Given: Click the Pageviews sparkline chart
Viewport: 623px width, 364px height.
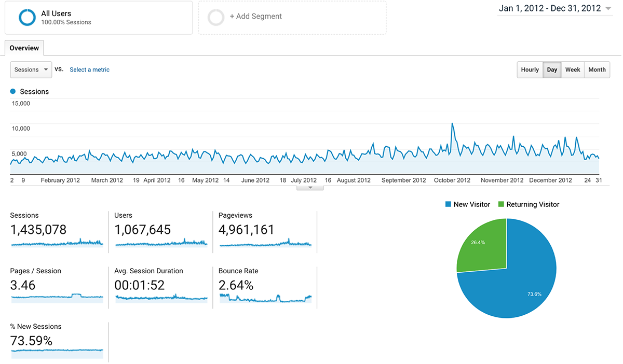Looking at the screenshot, I should click(265, 243).
